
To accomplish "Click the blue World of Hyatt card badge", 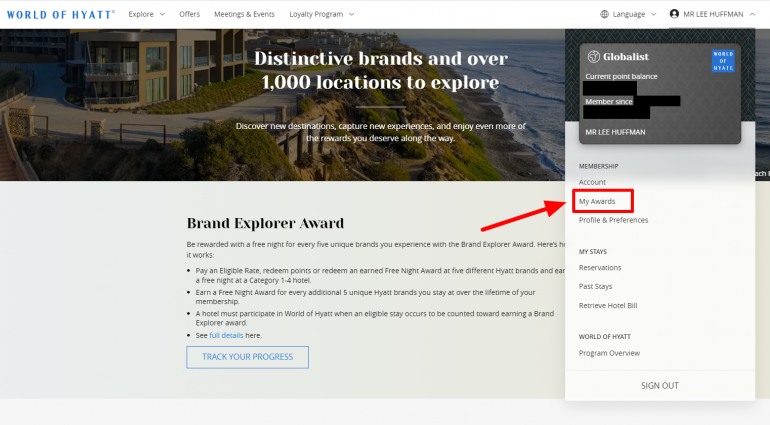I will [x=722, y=60].
